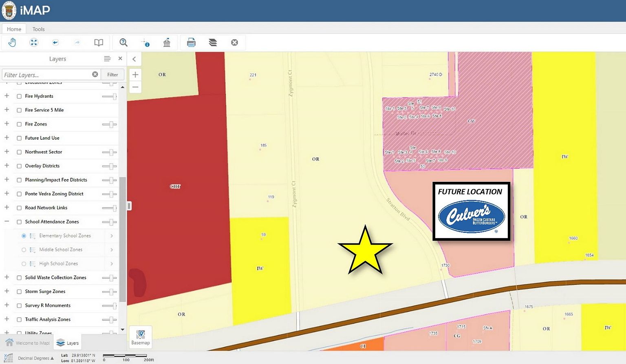
Task: Zoom to full extent icon
Action: coord(34,42)
